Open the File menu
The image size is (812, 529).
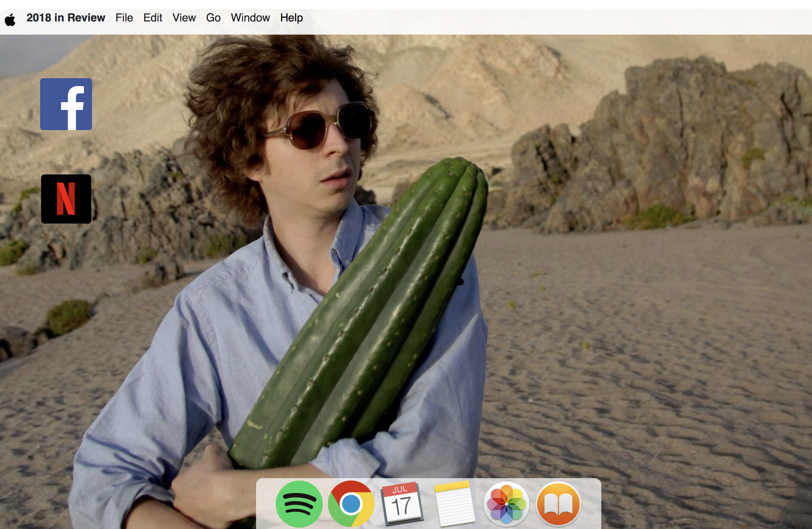point(124,18)
